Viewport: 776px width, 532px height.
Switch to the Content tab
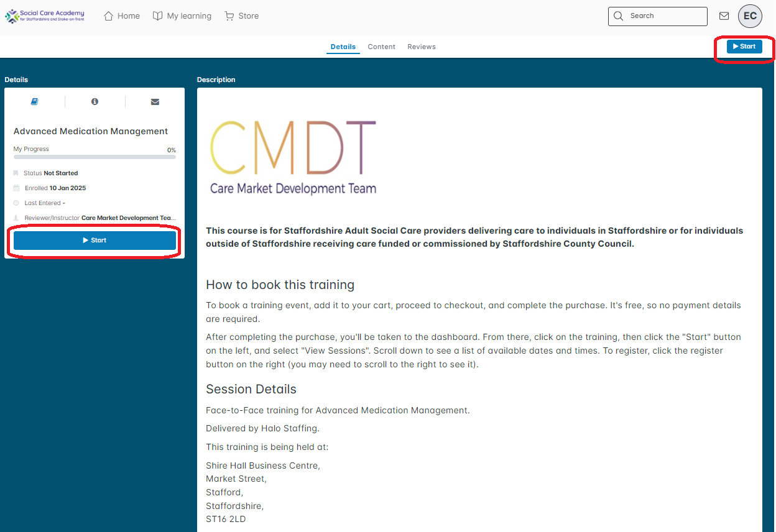[382, 47]
